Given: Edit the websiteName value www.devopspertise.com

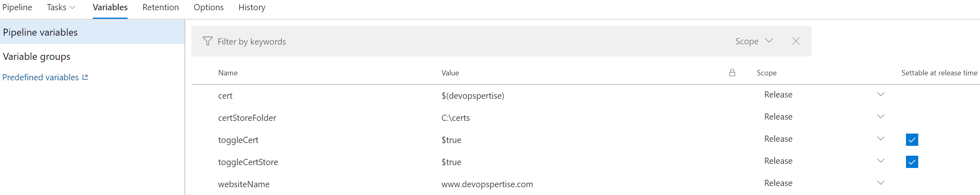Looking at the screenshot, I should pyautogui.click(x=487, y=184).
